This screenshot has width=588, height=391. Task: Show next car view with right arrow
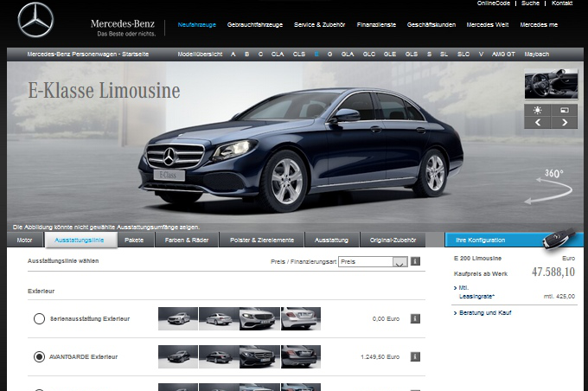click(x=565, y=122)
